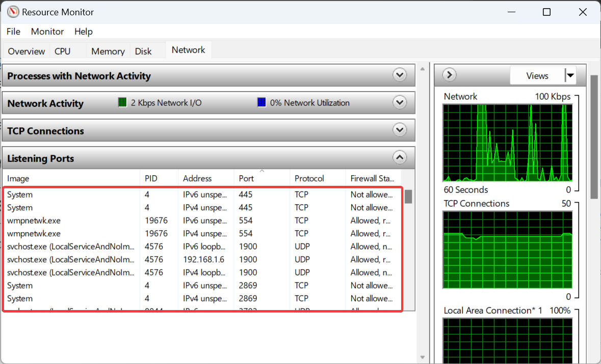
Task: Expand the Network Activity section chevron
Action: [399, 102]
